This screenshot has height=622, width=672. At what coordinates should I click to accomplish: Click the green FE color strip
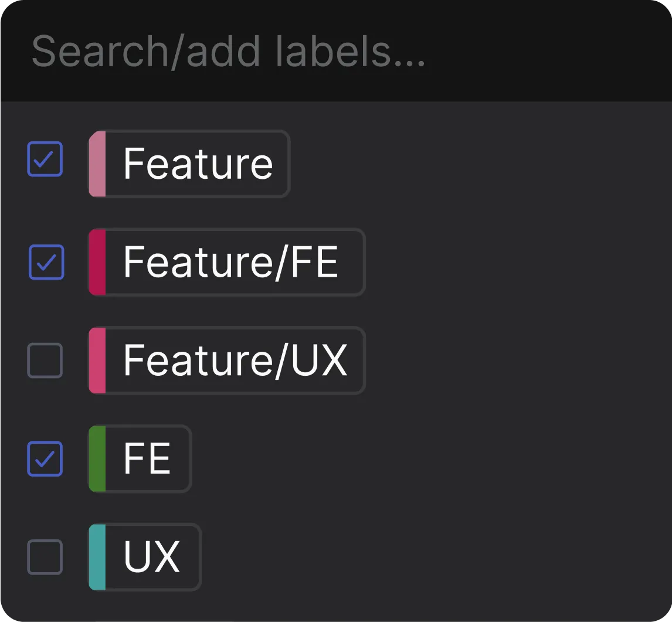[x=97, y=458]
